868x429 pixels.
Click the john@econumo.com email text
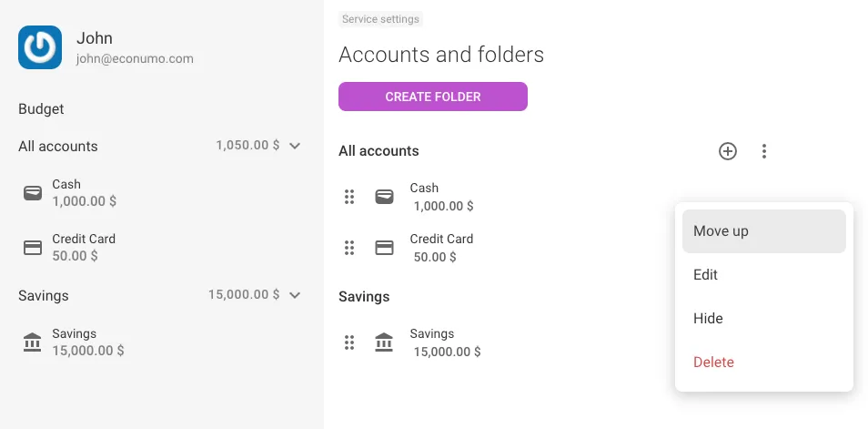[x=135, y=59]
